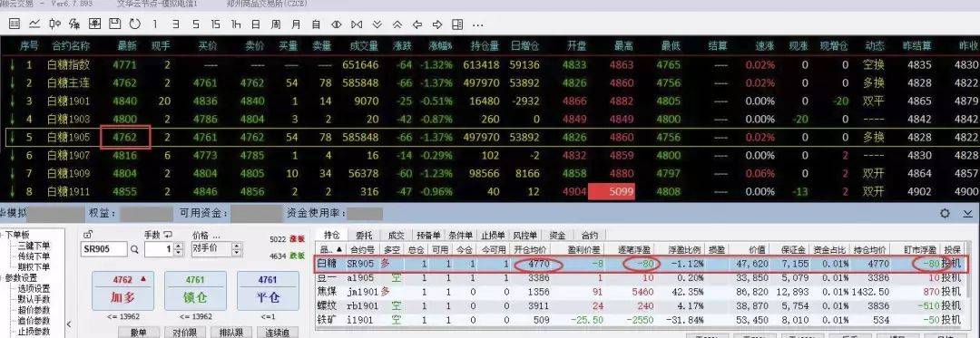Viewport: 980px width, 338px height.
Task: Open the quote list view icon
Action: [15, 25]
